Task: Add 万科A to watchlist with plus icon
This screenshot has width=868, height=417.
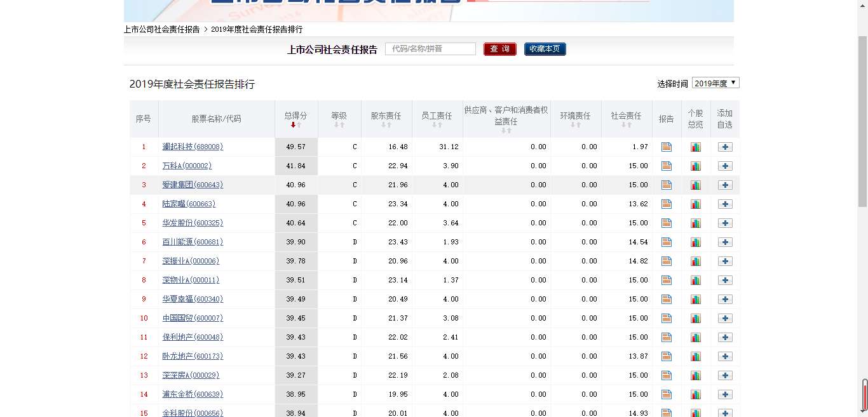Action: point(725,166)
